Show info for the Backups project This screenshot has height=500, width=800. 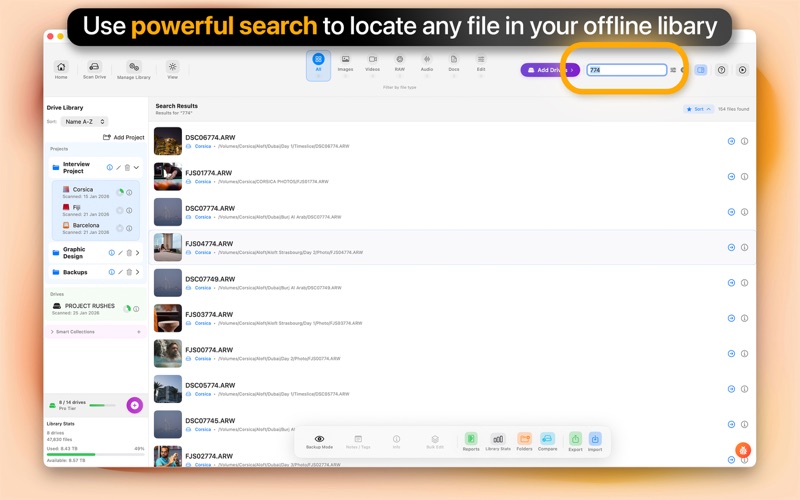(x=111, y=272)
